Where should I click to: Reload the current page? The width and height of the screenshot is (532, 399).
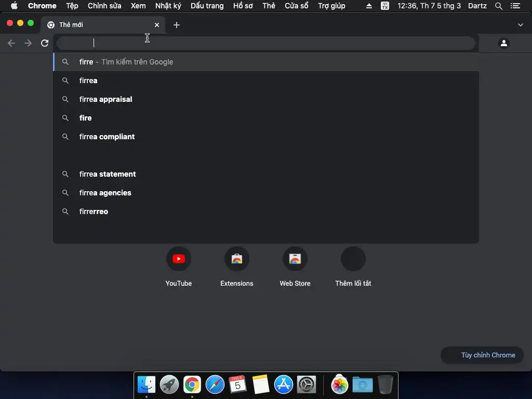[45, 43]
